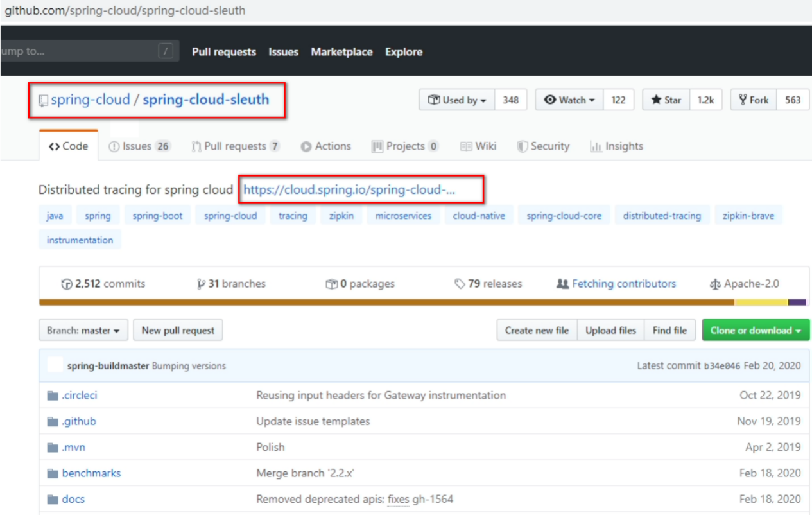The width and height of the screenshot is (812, 515).
Task: Open the Used by dropdown
Action: coord(457,100)
